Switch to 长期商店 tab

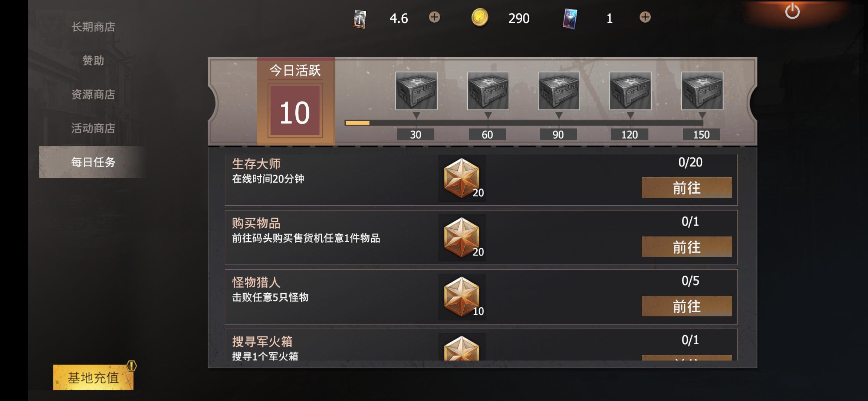coord(93,27)
